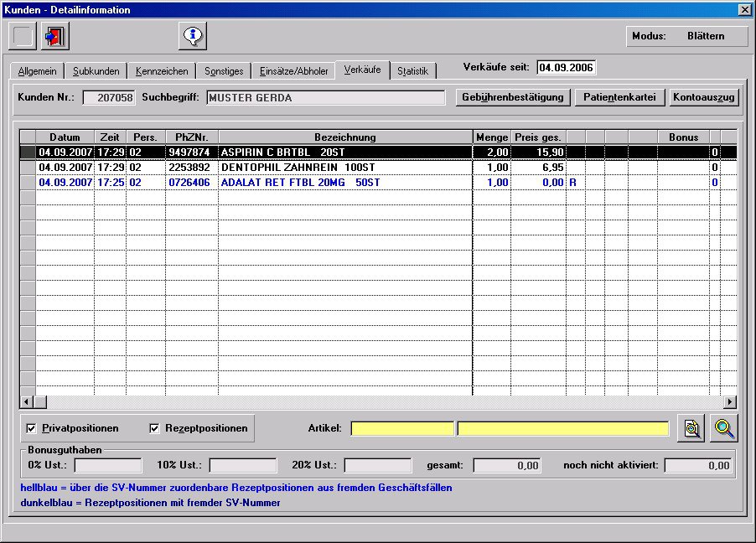Image resolution: width=756 pixels, height=543 pixels.
Task: Go to the Kennzeichen tab
Action: 162,71
